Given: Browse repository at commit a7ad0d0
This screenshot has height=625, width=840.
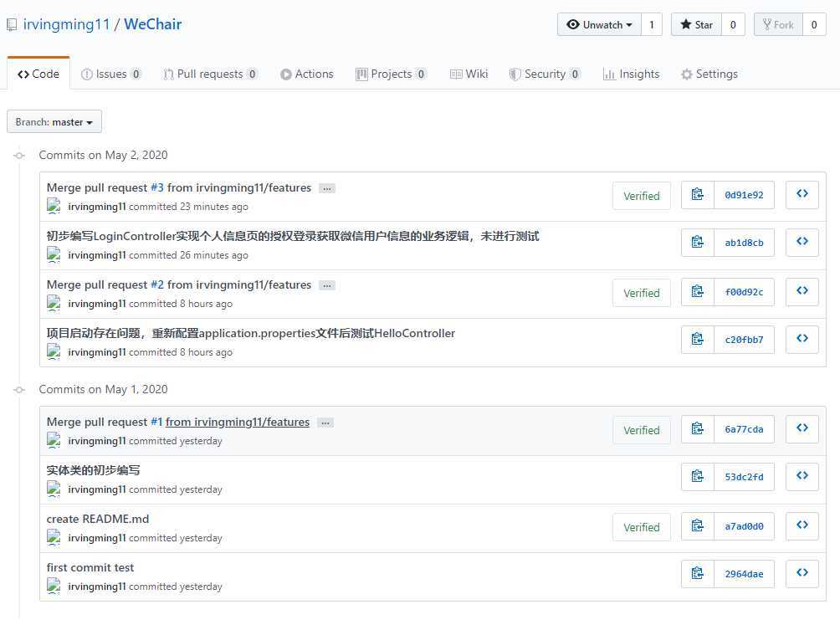Looking at the screenshot, I should point(802,526).
